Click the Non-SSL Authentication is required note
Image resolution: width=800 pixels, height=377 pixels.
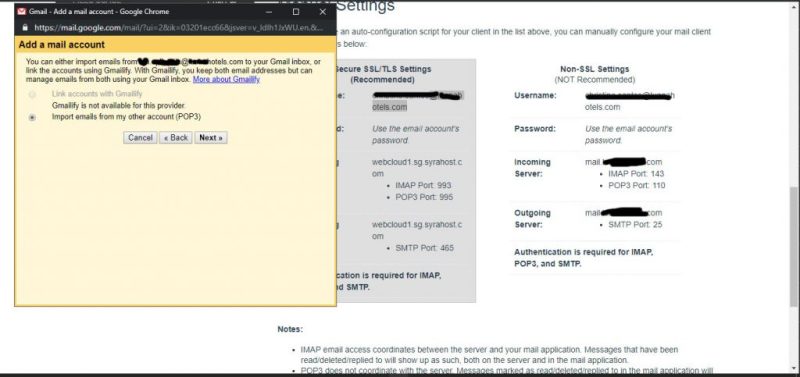click(x=584, y=258)
